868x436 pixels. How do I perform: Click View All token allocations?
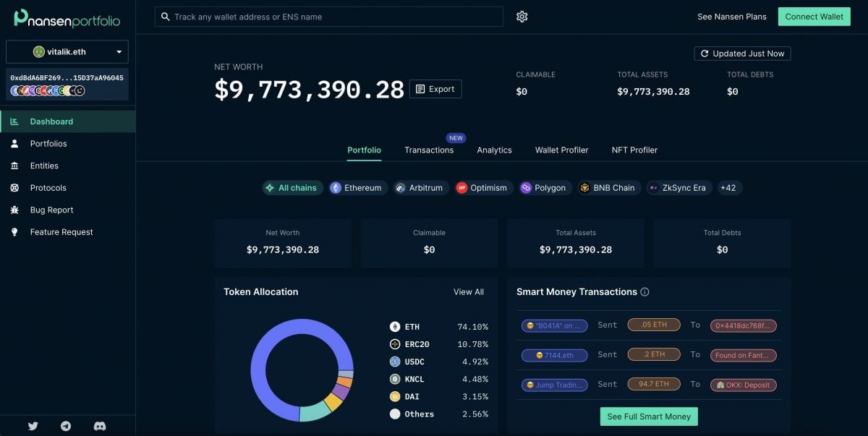pos(468,291)
